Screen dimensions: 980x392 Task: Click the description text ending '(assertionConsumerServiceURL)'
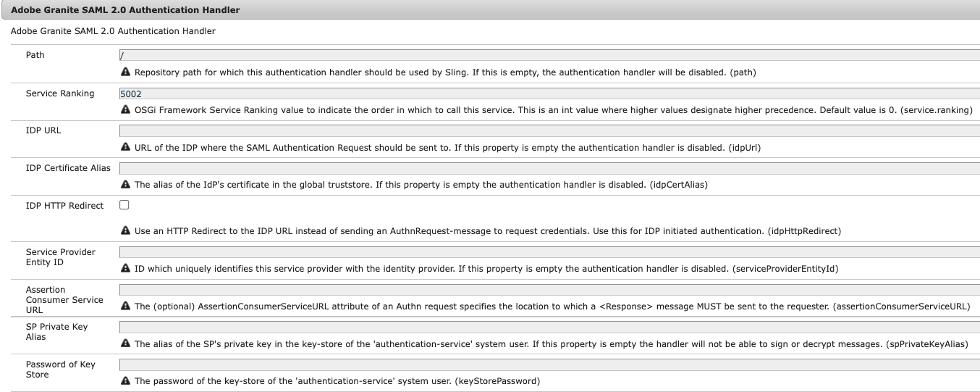(552, 306)
